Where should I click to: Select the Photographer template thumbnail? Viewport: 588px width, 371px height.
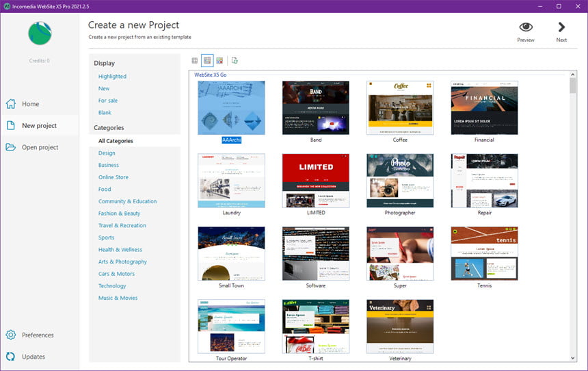pos(400,181)
